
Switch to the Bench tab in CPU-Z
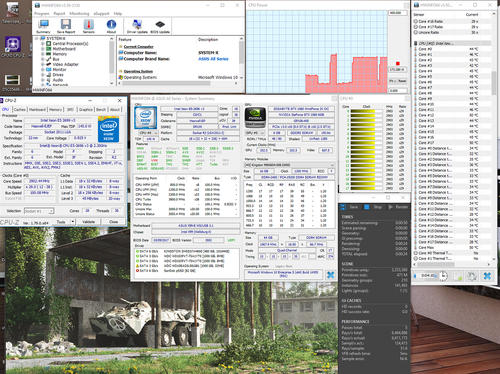tap(101, 110)
